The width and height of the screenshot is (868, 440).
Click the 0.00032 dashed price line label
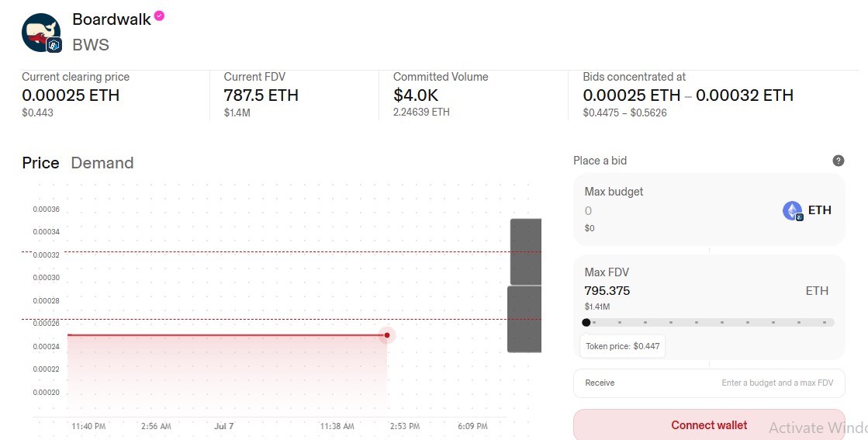[x=47, y=255]
